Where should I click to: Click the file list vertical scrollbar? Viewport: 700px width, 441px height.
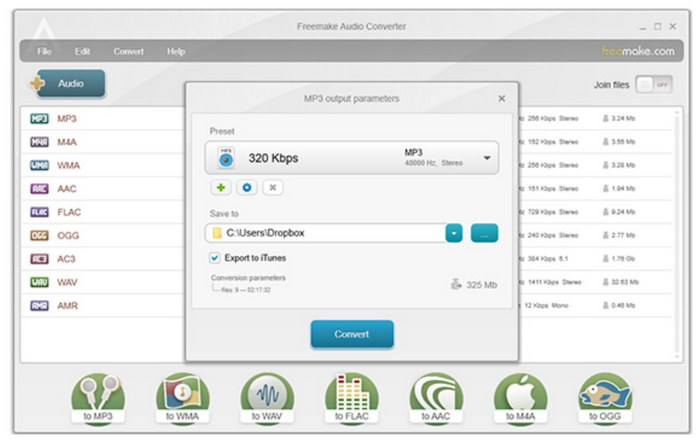click(x=678, y=234)
